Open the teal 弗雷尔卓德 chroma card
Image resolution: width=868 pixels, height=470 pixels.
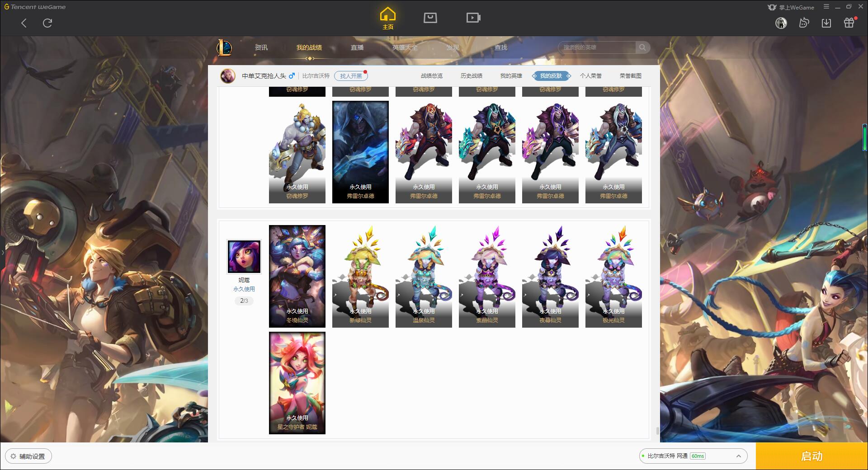pos(487,152)
